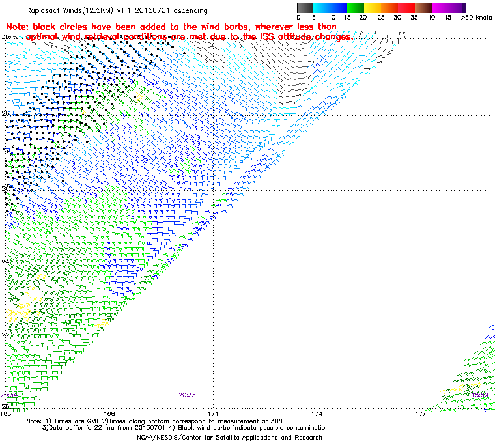Viewport: 495px width, 448px height.
Task: Click the legend value "10" under the color bar
Action: [331, 18]
